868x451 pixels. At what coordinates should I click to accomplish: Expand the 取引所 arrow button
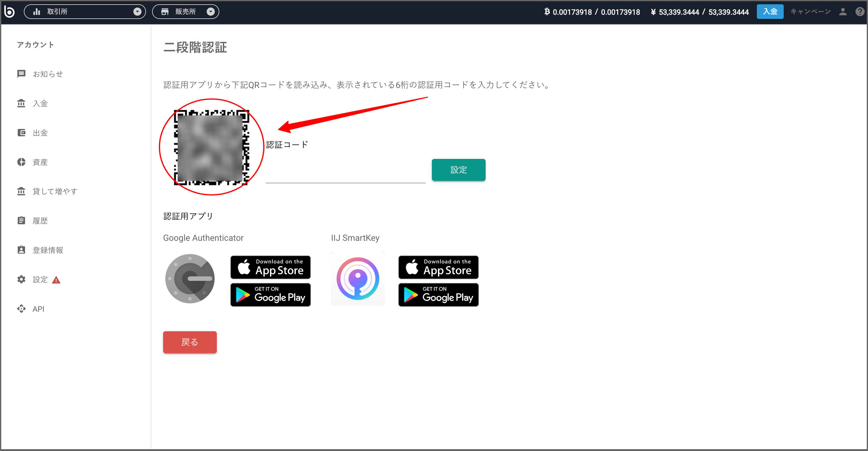pyautogui.click(x=137, y=12)
